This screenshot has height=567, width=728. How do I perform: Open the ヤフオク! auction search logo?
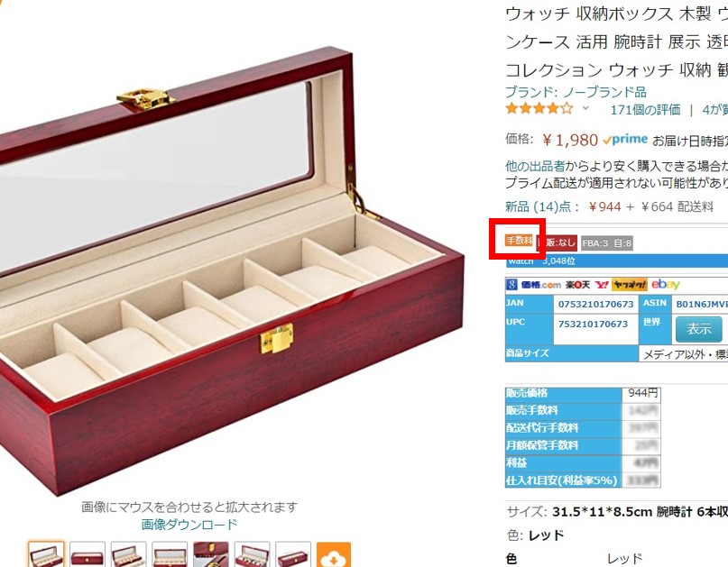point(629,285)
